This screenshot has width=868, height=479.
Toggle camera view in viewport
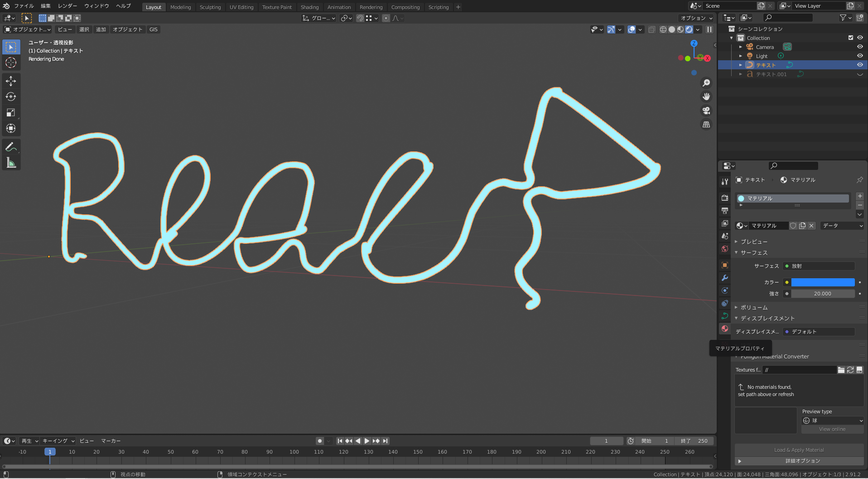pyautogui.click(x=706, y=111)
